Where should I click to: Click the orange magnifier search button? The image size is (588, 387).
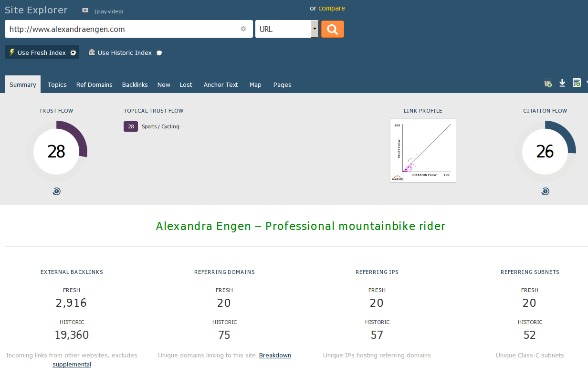coord(333,29)
